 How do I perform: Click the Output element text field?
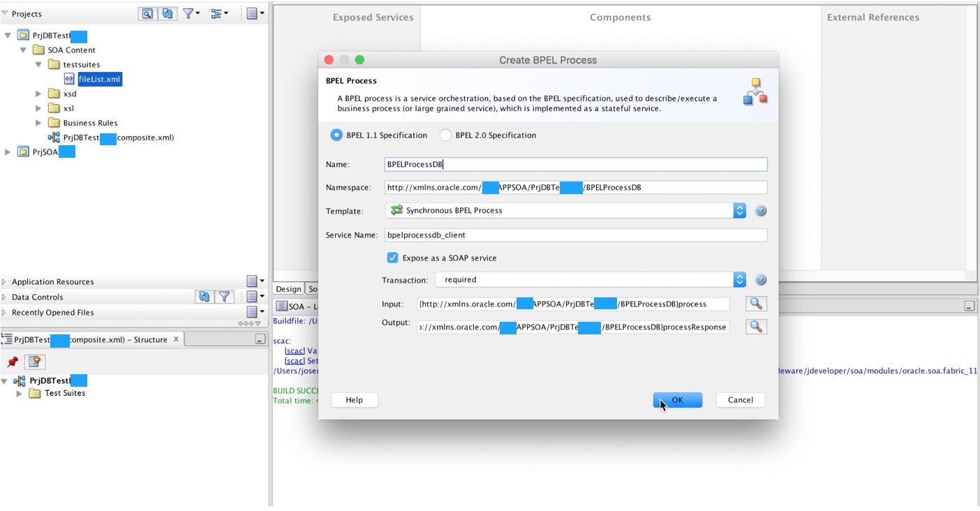click(x=573, y=327)
